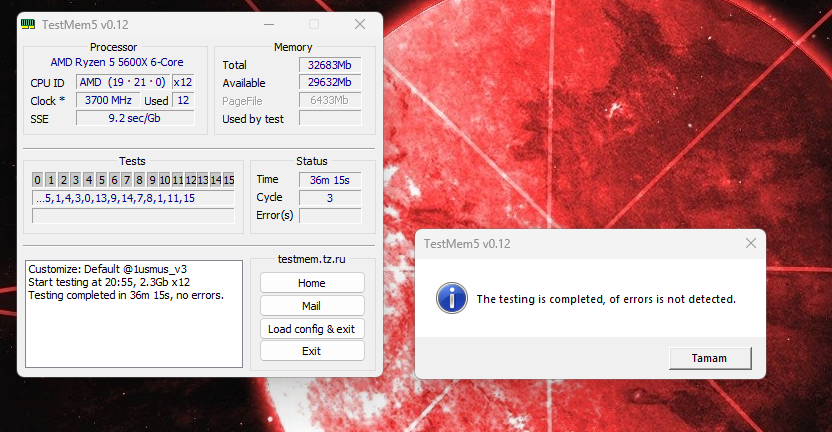The image size is (832, 432).
Task: Select test number 3 box
Action: [x=76, y=180]
